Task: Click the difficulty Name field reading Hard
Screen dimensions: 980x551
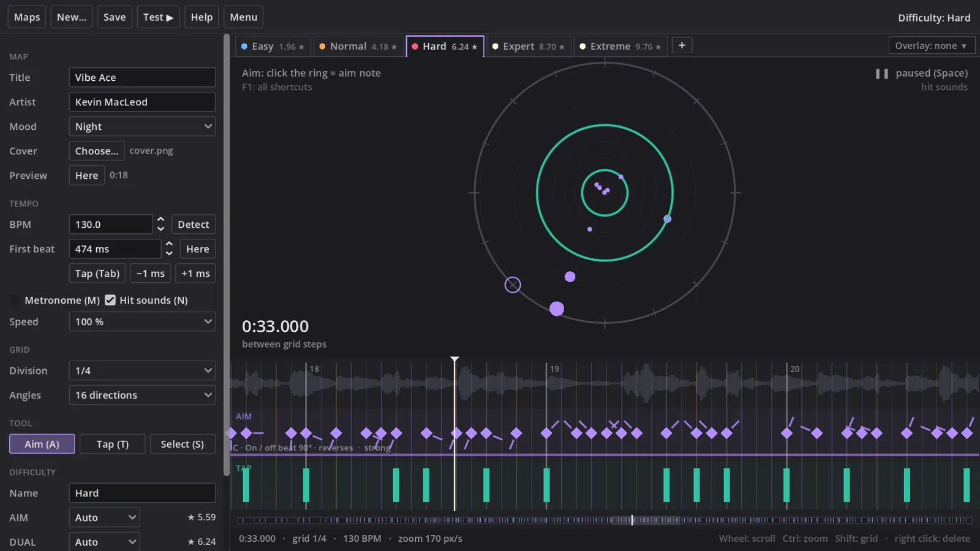Action: pos(142,493)
